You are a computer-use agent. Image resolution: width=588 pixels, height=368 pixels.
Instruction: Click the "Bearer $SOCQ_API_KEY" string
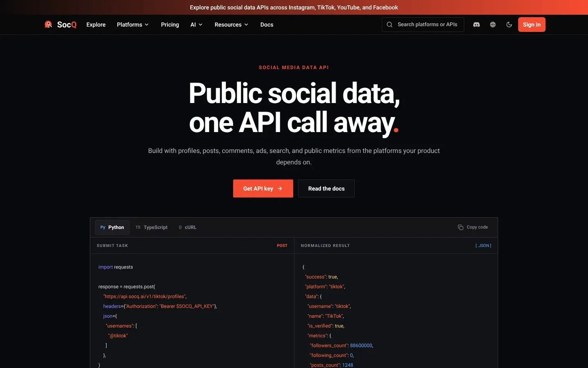(187, 306)
